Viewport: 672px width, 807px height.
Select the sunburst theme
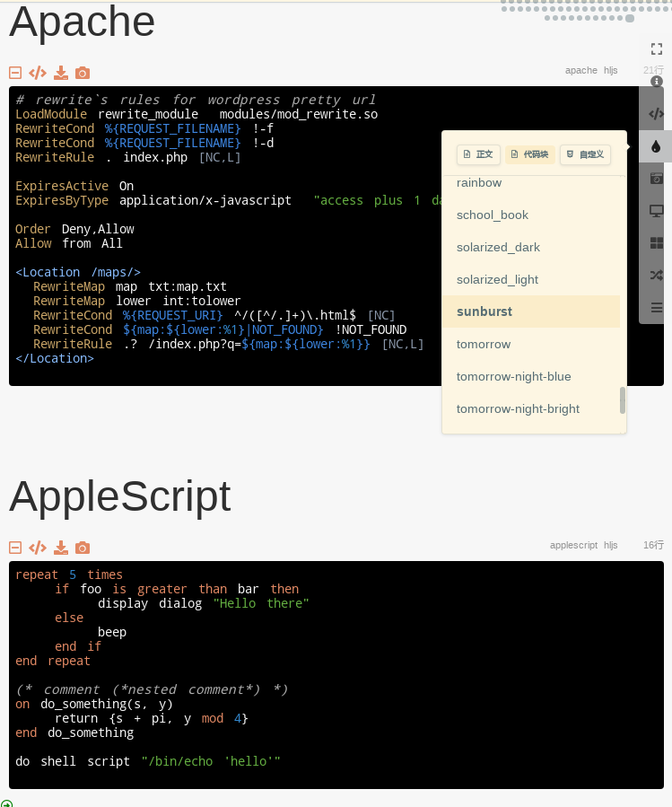click(531, 311)
